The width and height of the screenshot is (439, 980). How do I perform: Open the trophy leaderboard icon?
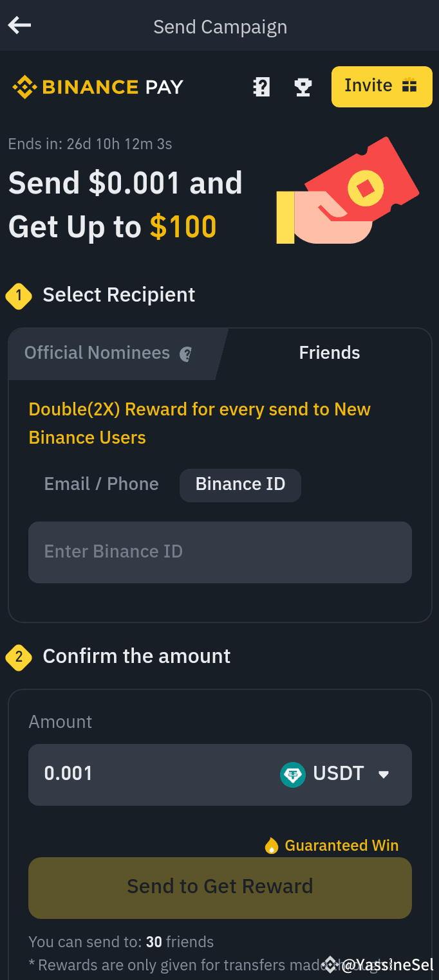pos(303,87)
